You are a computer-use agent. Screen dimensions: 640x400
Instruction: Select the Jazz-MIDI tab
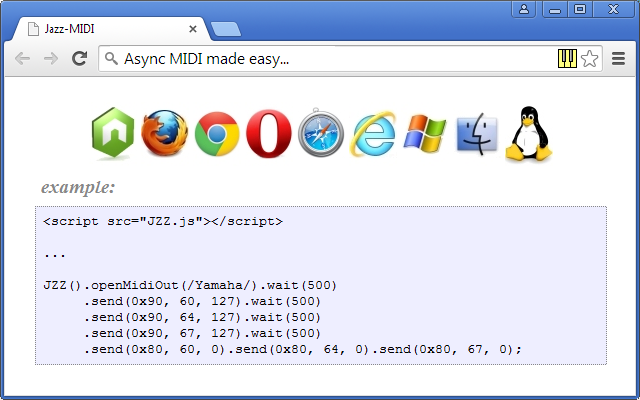110,29
